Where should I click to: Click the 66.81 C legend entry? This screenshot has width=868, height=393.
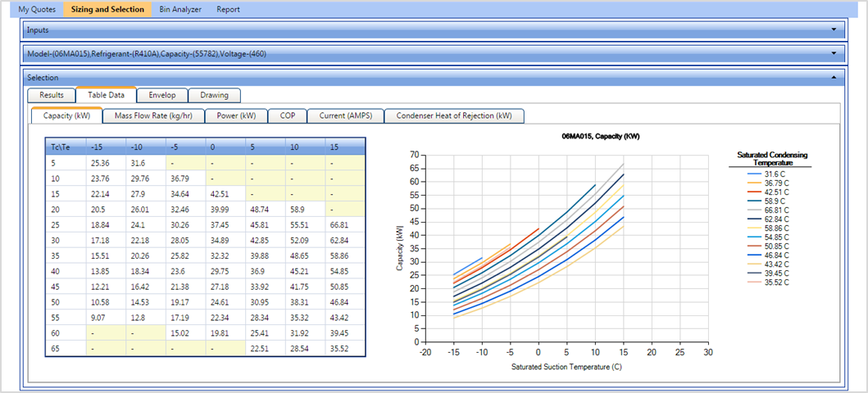click(766, 210)
